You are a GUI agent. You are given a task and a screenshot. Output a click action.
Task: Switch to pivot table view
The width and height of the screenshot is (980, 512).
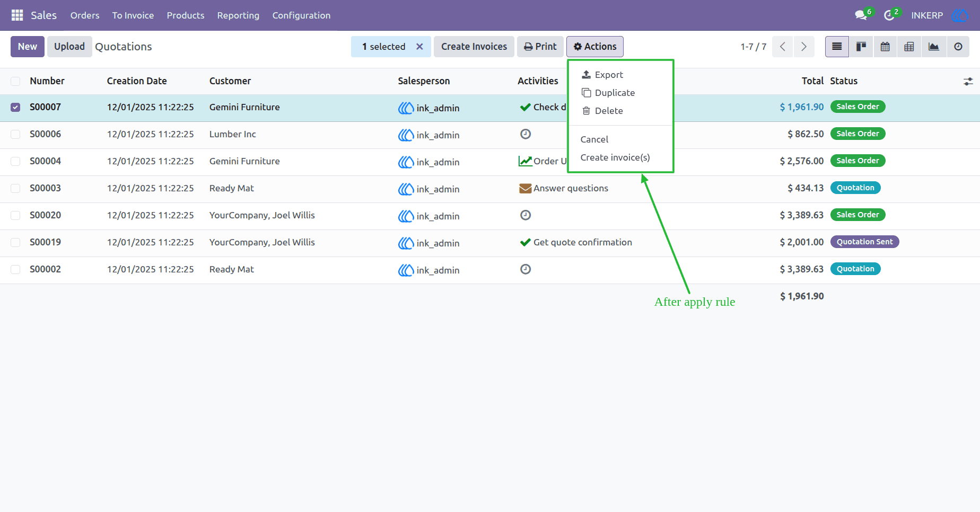tap(909, 47)
